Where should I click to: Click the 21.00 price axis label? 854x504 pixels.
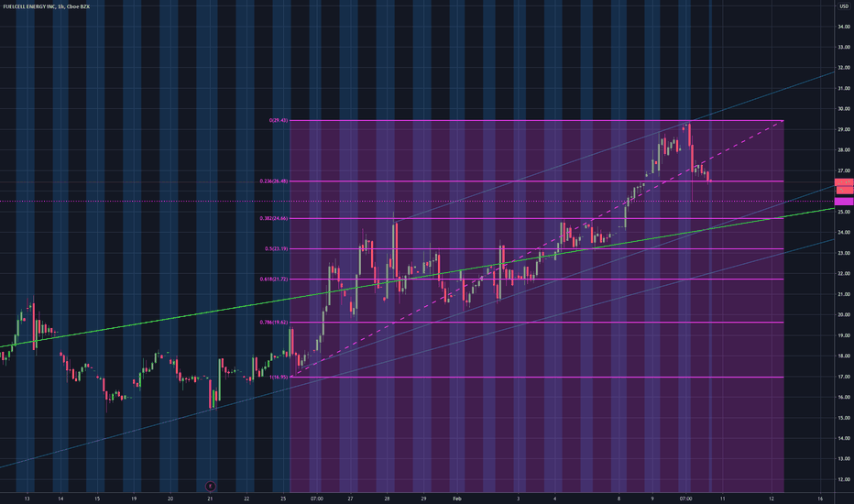[844, 294]
